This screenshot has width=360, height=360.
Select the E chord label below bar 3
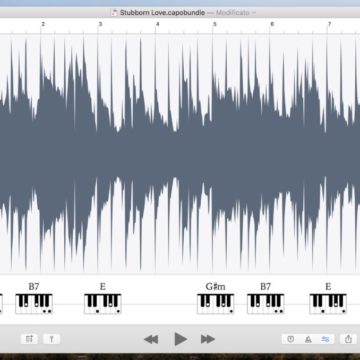pos(103,286)
